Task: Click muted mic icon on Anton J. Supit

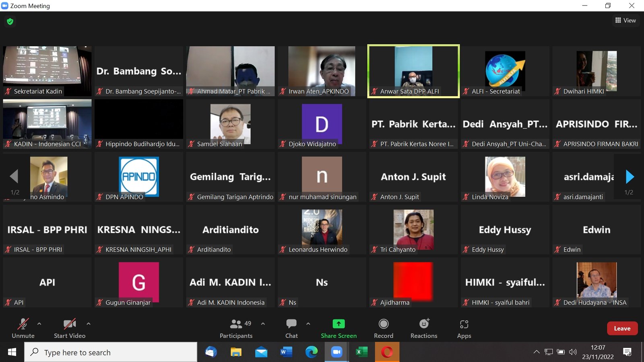Action: (374, 197)
